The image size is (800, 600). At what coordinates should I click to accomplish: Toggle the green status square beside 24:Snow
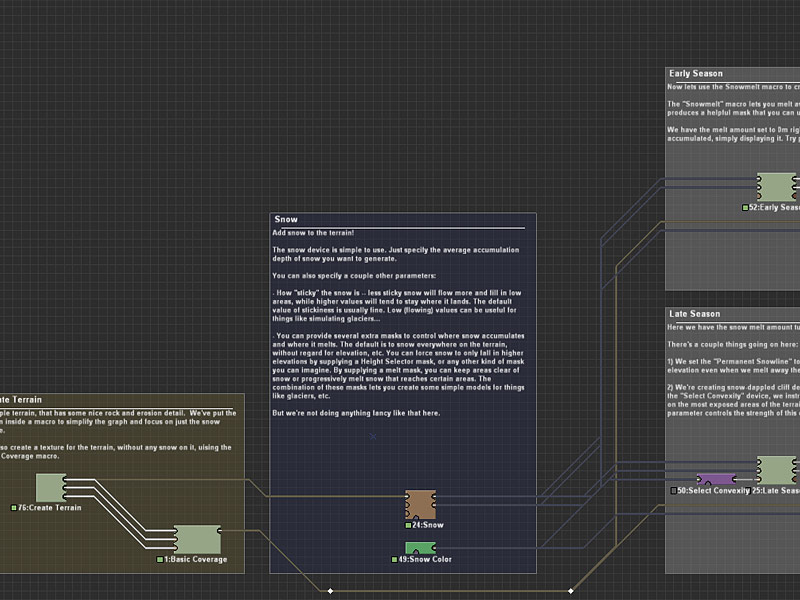click(408, 525)
